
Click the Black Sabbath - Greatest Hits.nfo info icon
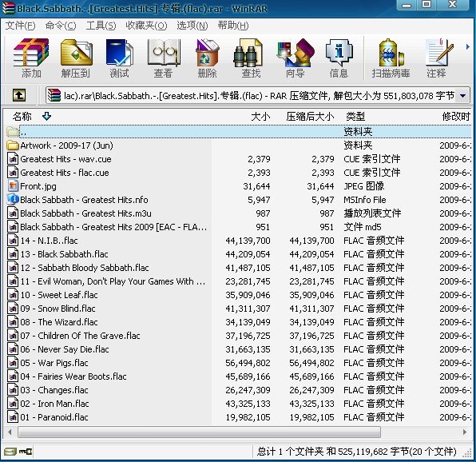13,199
